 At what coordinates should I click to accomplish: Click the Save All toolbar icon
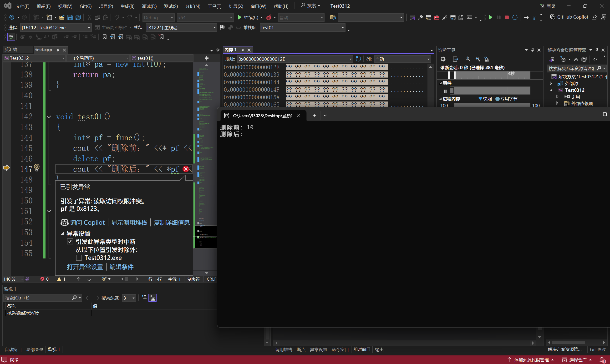(x=78, y=17)
